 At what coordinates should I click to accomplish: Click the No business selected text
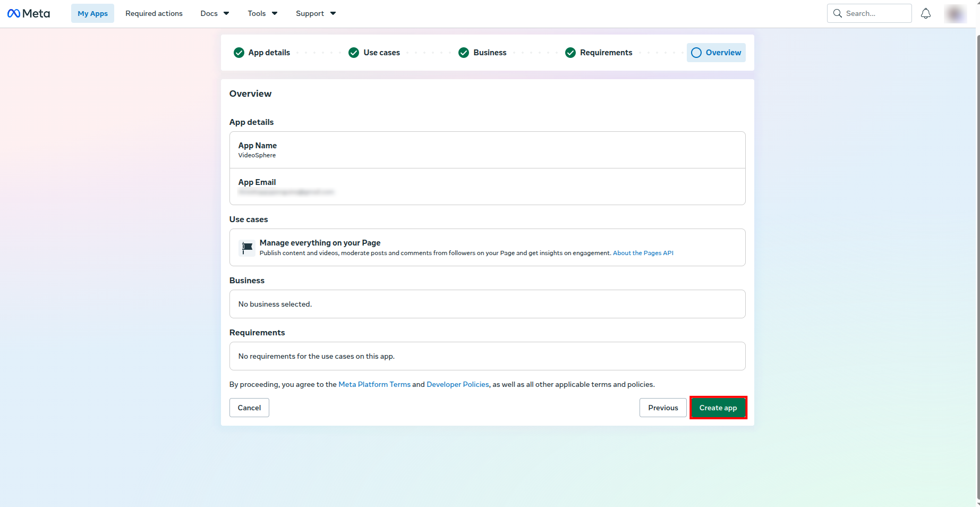tap(275, 304)
